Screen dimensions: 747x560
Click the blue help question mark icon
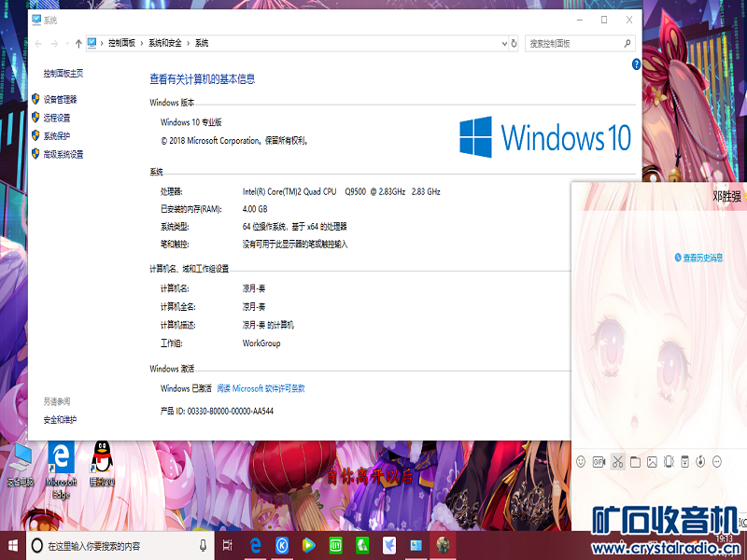(636, 63)
